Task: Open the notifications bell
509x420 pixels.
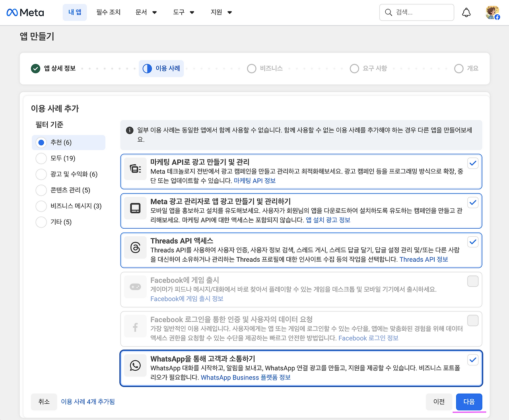Action: tap(466, 13)
